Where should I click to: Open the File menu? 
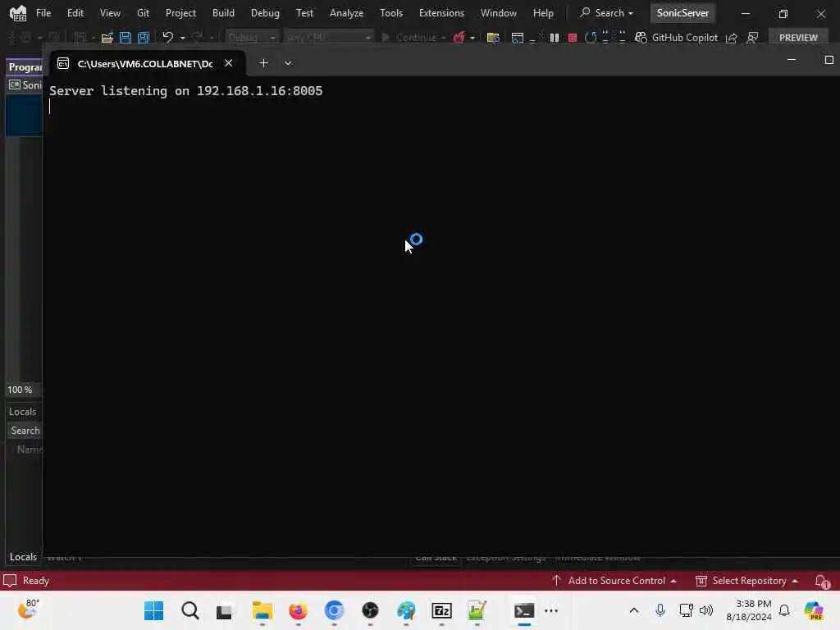click(x=43, y=13)
